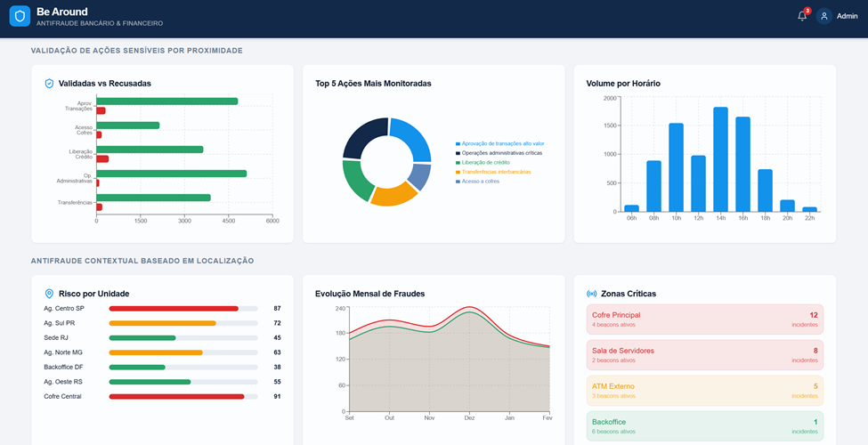Click the orange donut chart segment
Screen dimensions: 868x445
[x=393, y=196]
